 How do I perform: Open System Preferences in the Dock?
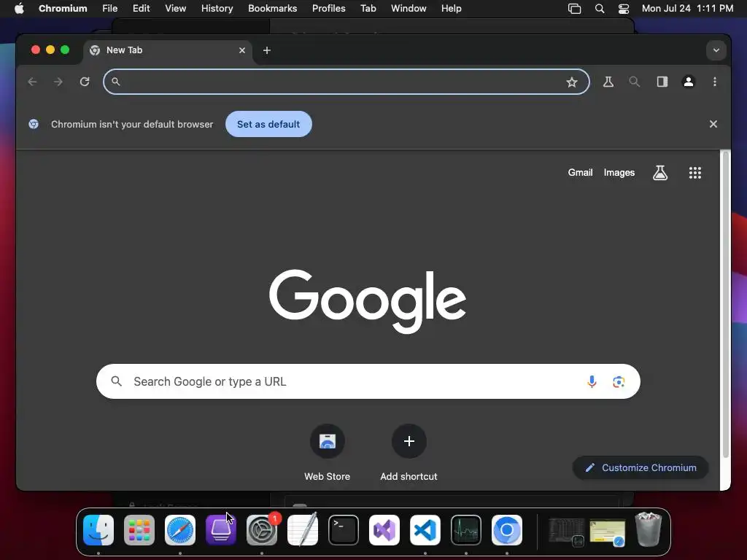262,530
